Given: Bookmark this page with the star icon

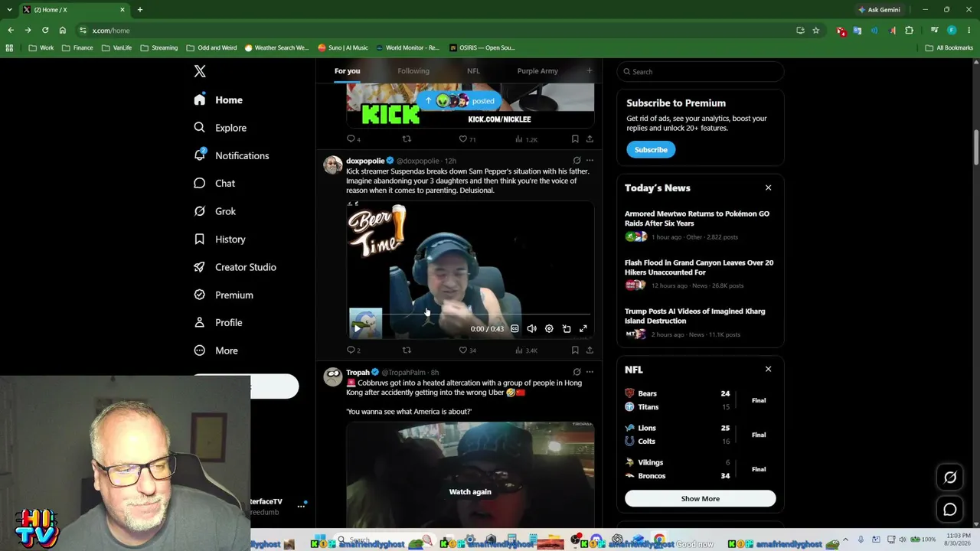Looking at the screenshot, I should pos(816,31).
